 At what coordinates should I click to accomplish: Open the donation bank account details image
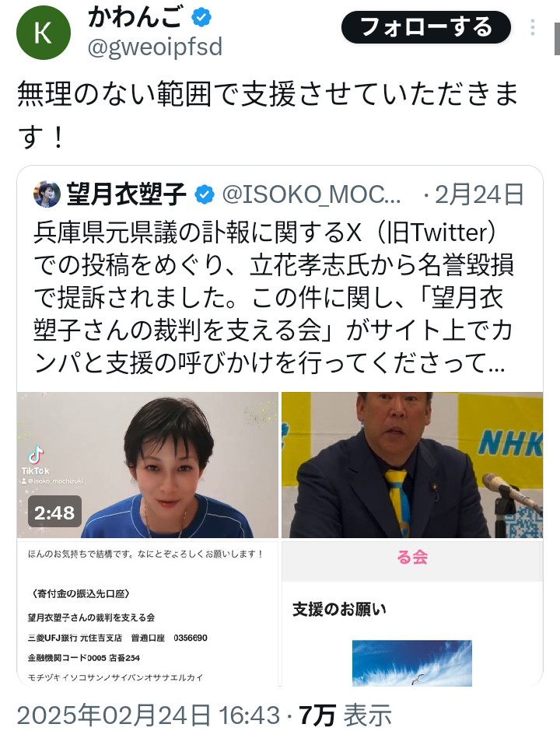click(x=147, y=614)
